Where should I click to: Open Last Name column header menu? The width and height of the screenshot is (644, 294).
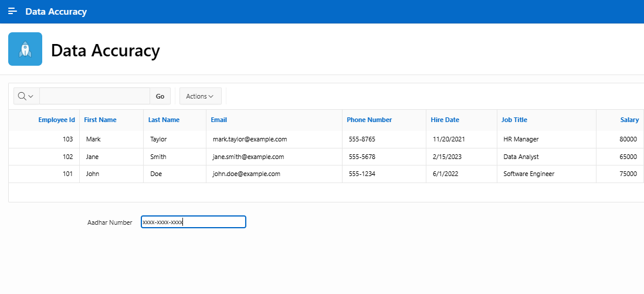coord(164,120)
